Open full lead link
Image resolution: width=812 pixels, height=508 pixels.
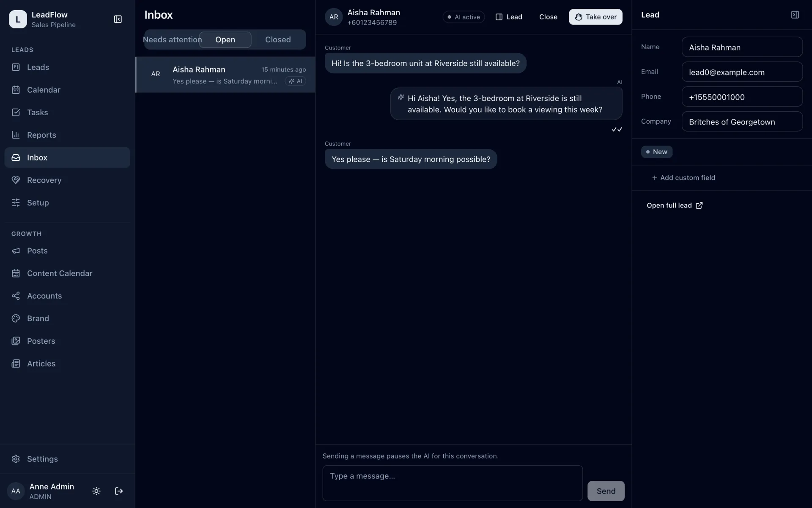[675, 205]
